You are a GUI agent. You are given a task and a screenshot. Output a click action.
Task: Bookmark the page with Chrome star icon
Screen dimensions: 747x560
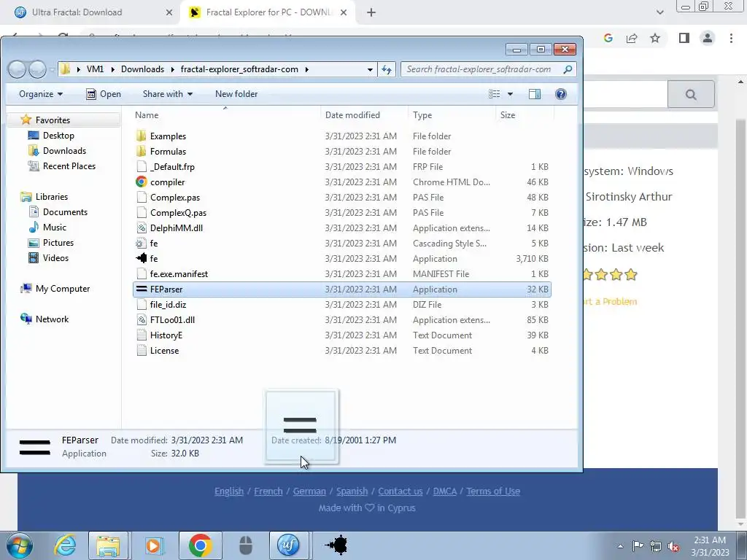[655, 38]
